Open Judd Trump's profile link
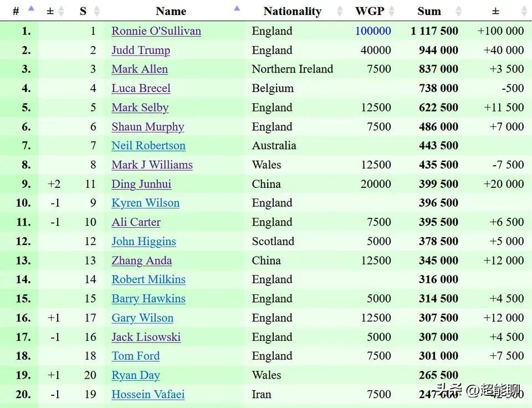532x408 pixels. pyautogui.click(x=141, y=50)
